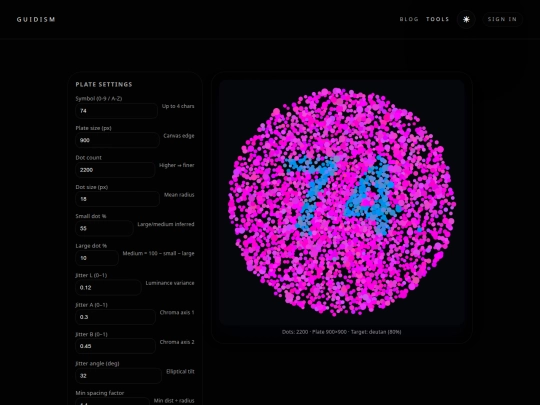Click the 'Plate size (px)' label
The height and width of the screenshot is (405, 540).
pos(94,128)
